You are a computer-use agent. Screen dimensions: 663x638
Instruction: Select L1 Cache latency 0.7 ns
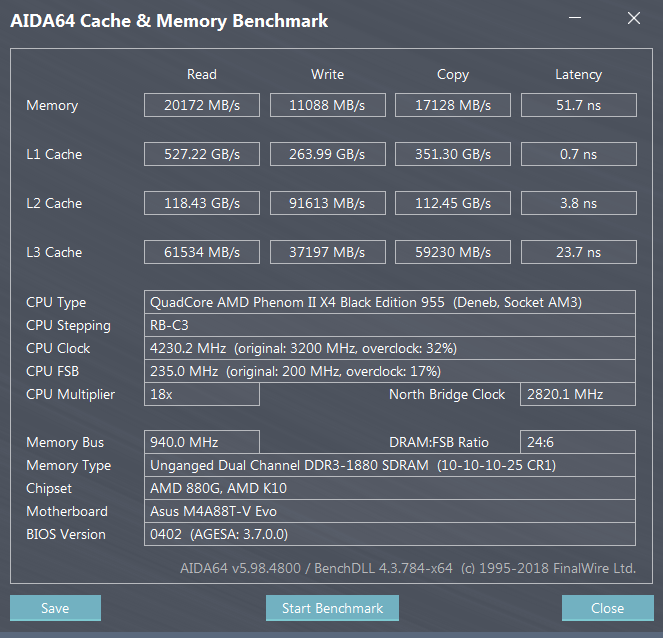(x=578, y=154)
